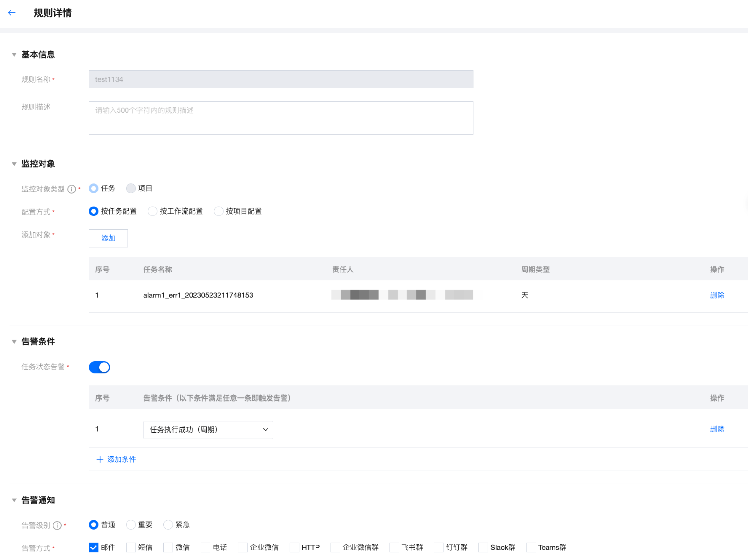Click the back arrow icon
Image resolution: width=748 pixels, height=560 pixels.
(12, 13)
